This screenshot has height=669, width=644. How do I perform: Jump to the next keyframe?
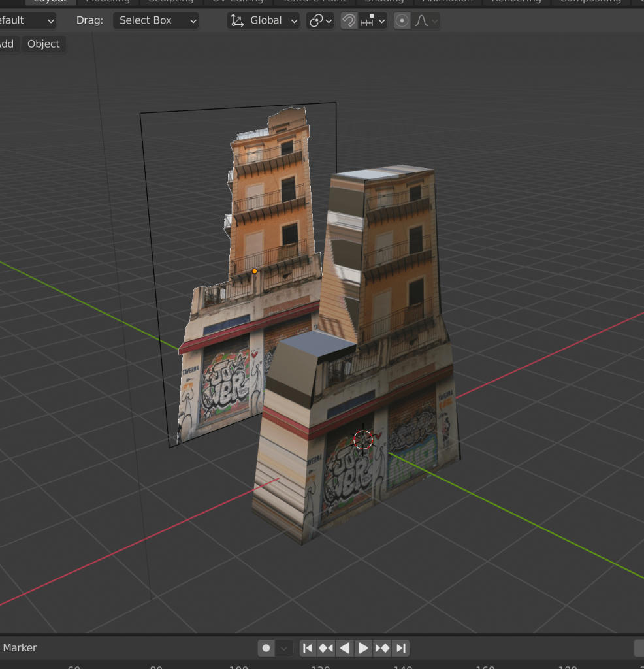tap(382, 648)
